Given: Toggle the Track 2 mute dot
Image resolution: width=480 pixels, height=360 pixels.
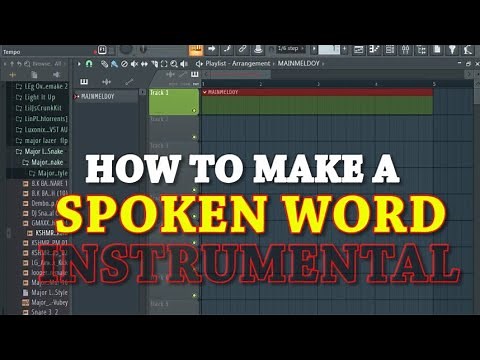Looking at the screenshot, I should [x=194, y=137].
